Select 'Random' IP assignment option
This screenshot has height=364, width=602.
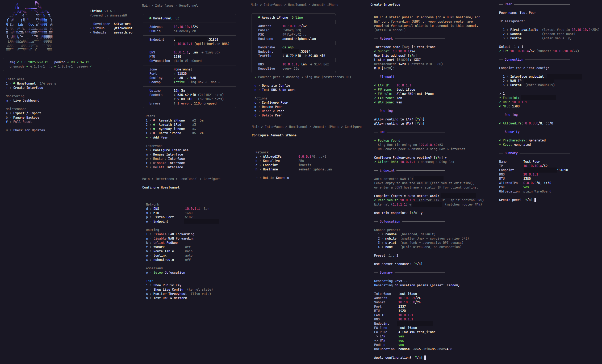[539, 34]
